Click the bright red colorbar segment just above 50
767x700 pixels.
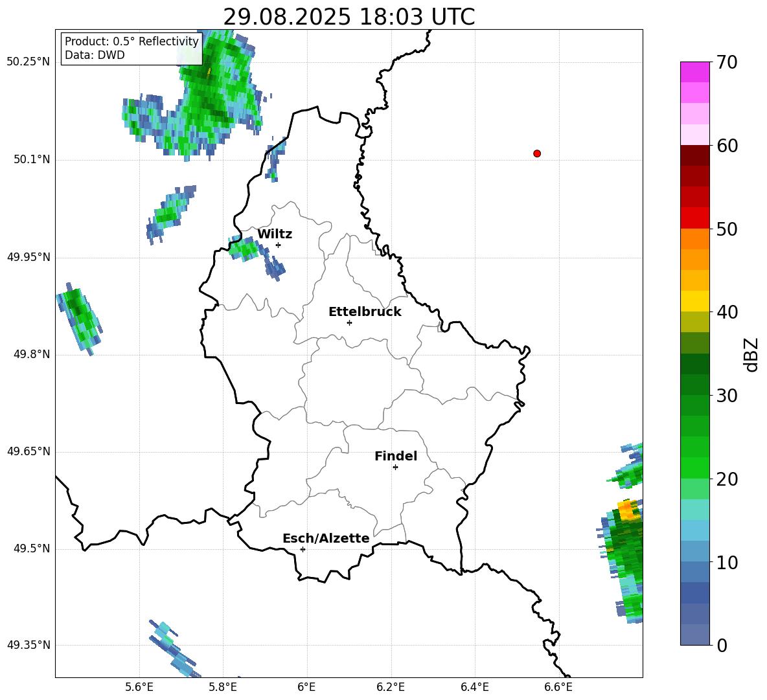694,218
